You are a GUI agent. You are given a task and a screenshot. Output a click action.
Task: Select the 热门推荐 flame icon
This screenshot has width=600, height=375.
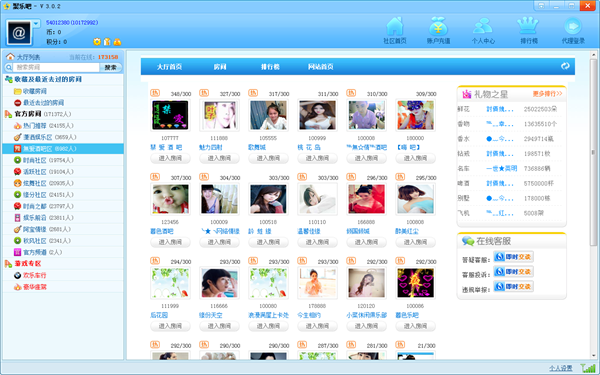[18, 126]
